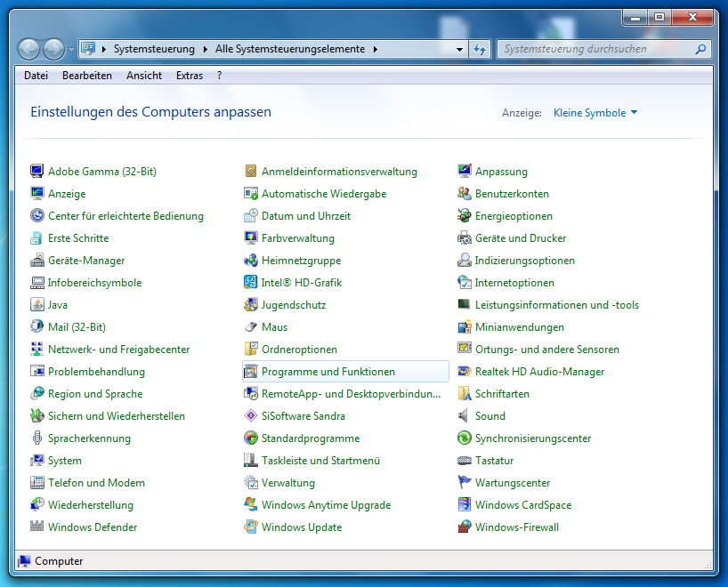This screenshot has width=728, height=587.
Task: Open the recent pages dropdown next to Forward
Action: tap(71, 50)
